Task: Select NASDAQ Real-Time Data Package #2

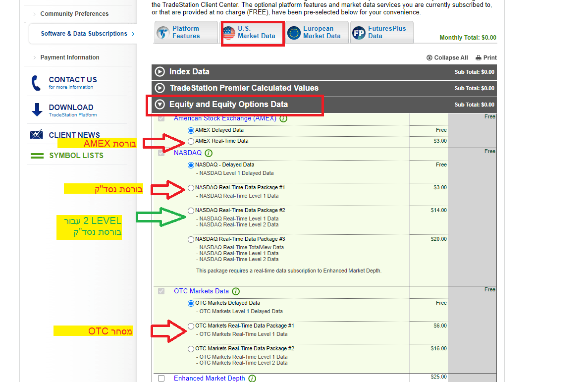Action: pyautogui.click(x=191, y=211)
